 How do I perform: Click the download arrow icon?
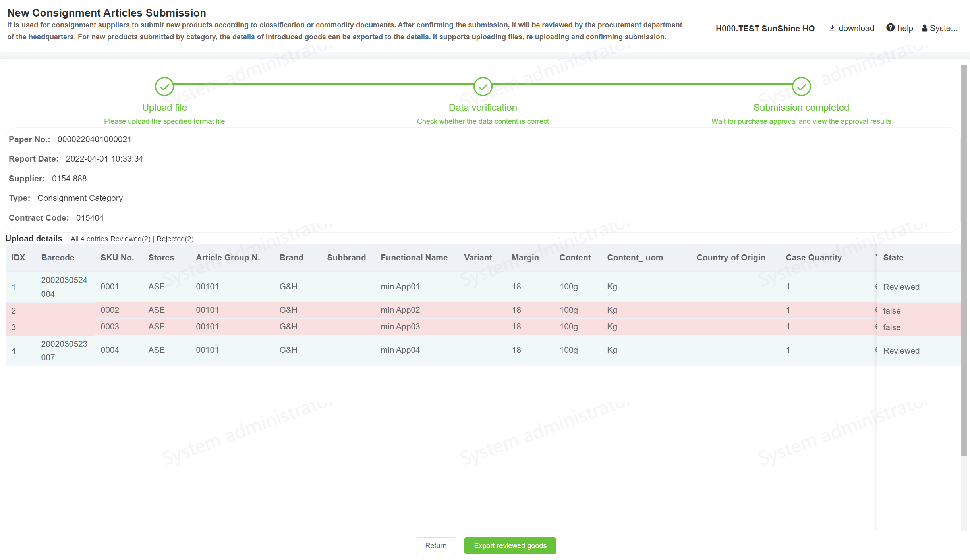[x=832, y=28]
